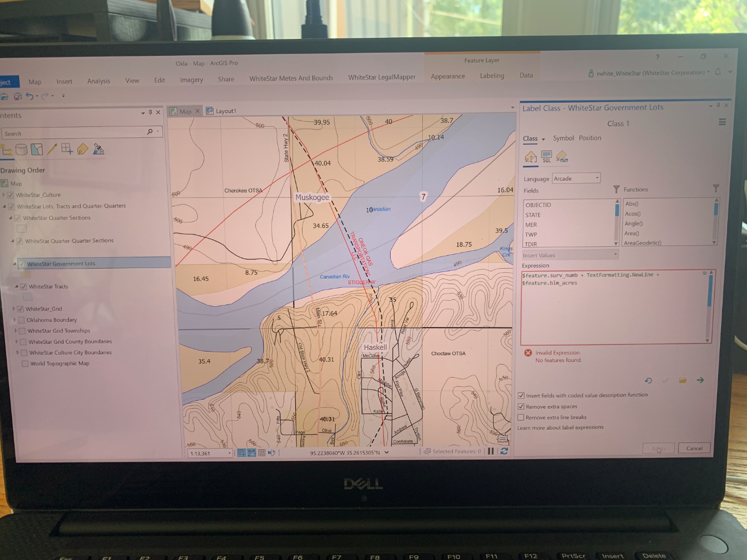Open the Label Class pane hamburger menu
This screenshot has height=560, width=747.
[x=722, y=122]
